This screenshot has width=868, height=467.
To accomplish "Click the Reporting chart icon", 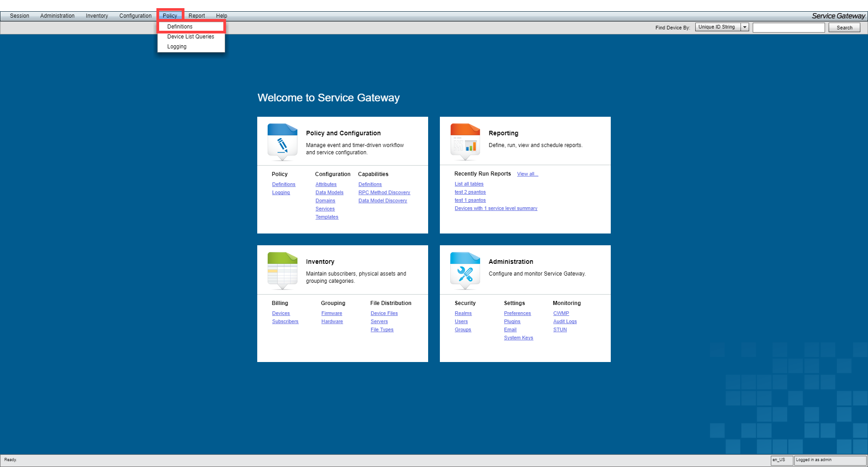I will tap(465, 142).
